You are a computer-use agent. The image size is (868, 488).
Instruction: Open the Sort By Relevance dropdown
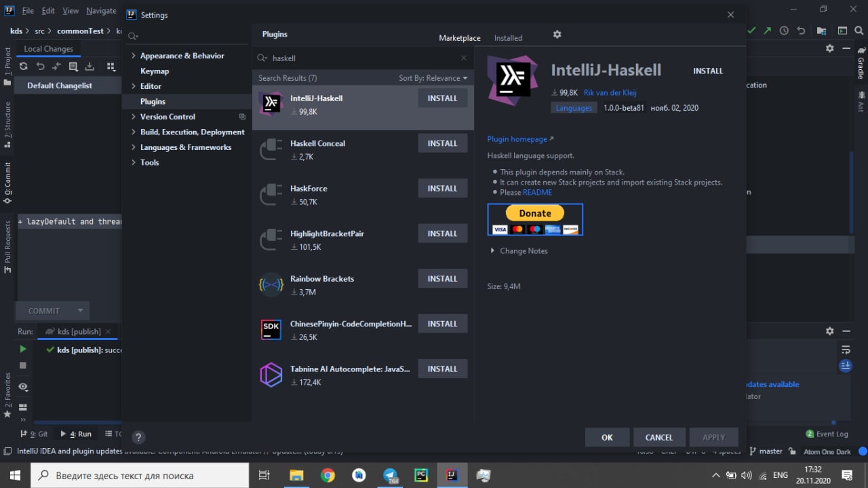click(433, 78)
